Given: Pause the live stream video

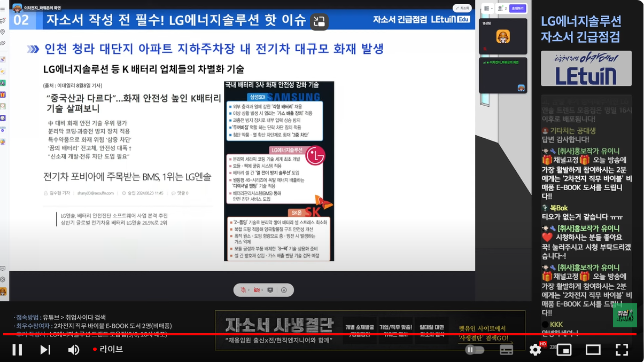Looking at the screenshot, I should (x=17, y=350).
